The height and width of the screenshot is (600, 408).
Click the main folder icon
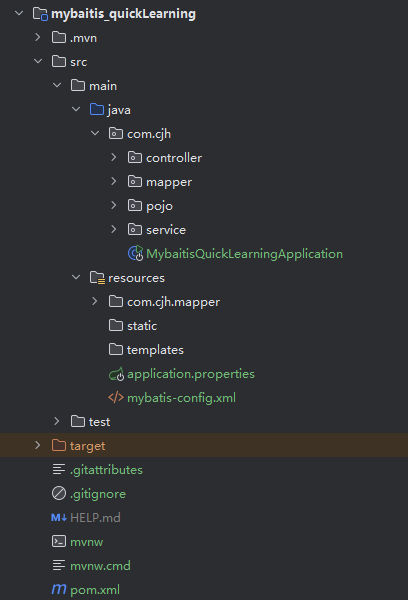click(x=78, y=86)
